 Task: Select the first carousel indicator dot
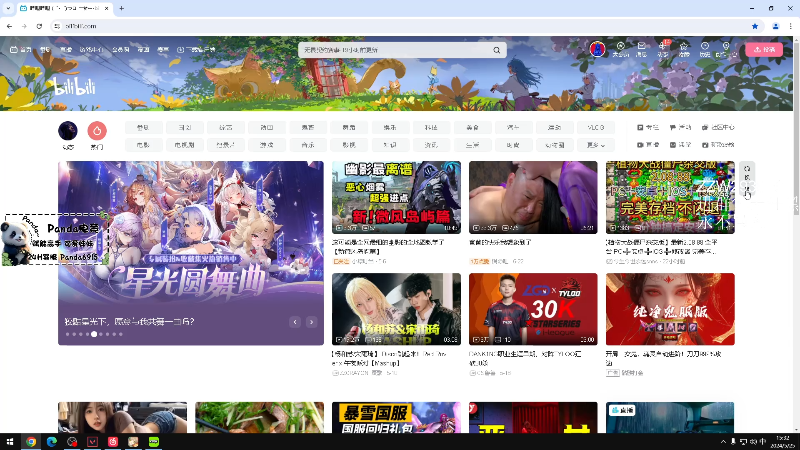[x=67, y=334]
